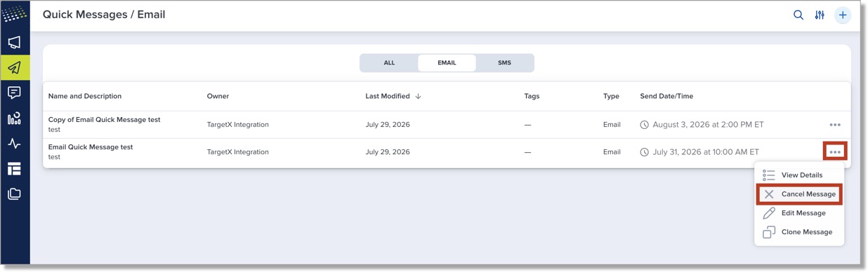868x272 pixels.
Task: Open the bar chart reports sidebar icon
Action: point(15,118)
